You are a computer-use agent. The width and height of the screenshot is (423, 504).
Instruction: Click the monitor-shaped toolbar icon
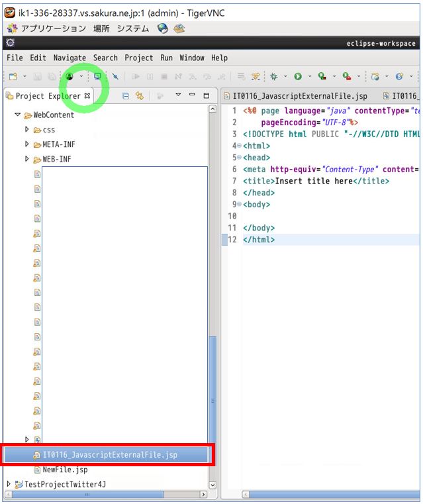coord(97,76)
